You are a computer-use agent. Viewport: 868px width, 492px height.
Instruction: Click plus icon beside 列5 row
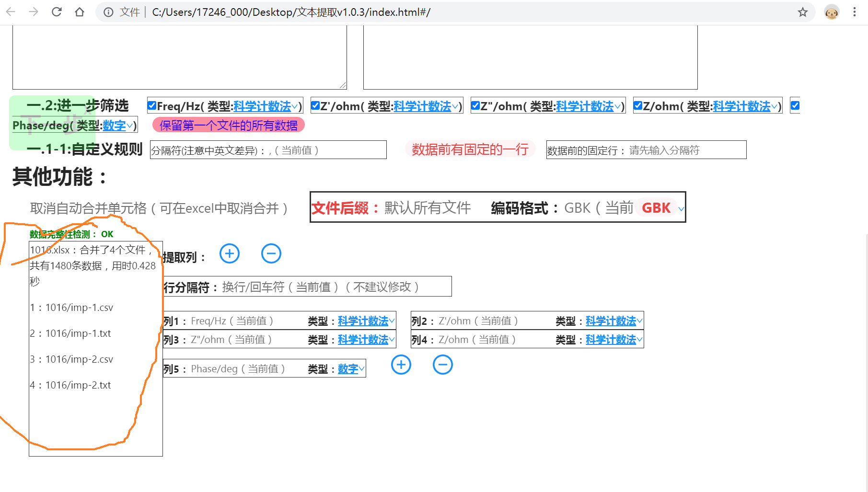[x=401, y=365]
